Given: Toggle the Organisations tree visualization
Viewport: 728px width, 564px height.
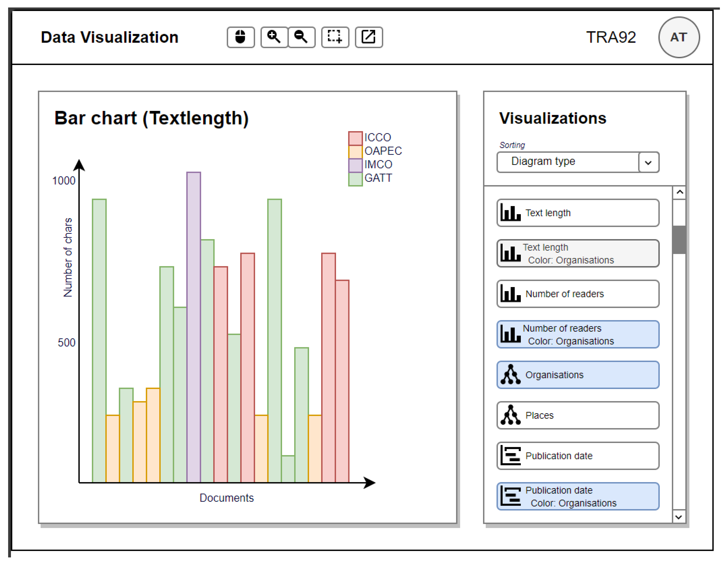Looking at the screenshot, I should point(577,374).
